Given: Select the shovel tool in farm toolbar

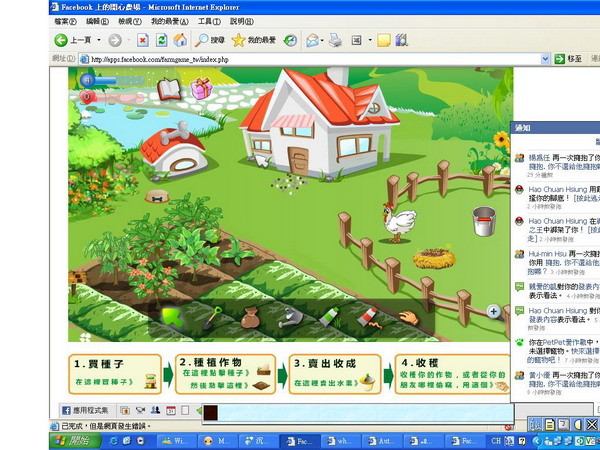Looking at the screenshot, I should tap(212, 318).
